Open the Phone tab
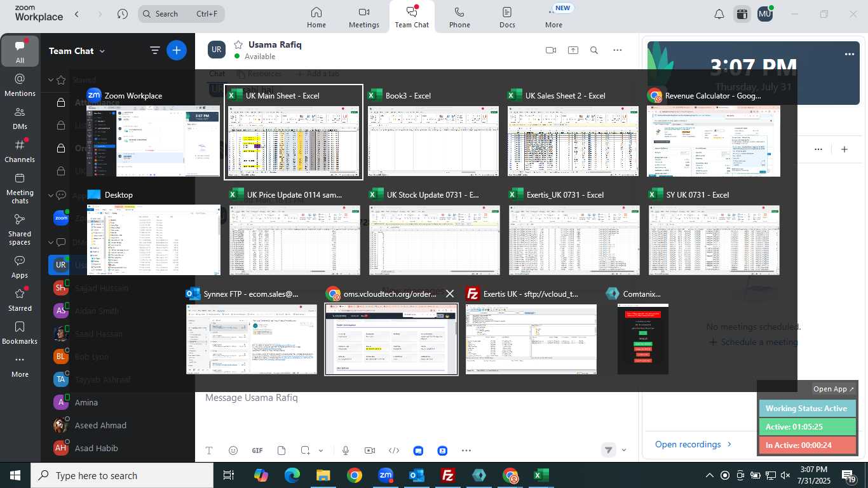 (x=459, y=17)
